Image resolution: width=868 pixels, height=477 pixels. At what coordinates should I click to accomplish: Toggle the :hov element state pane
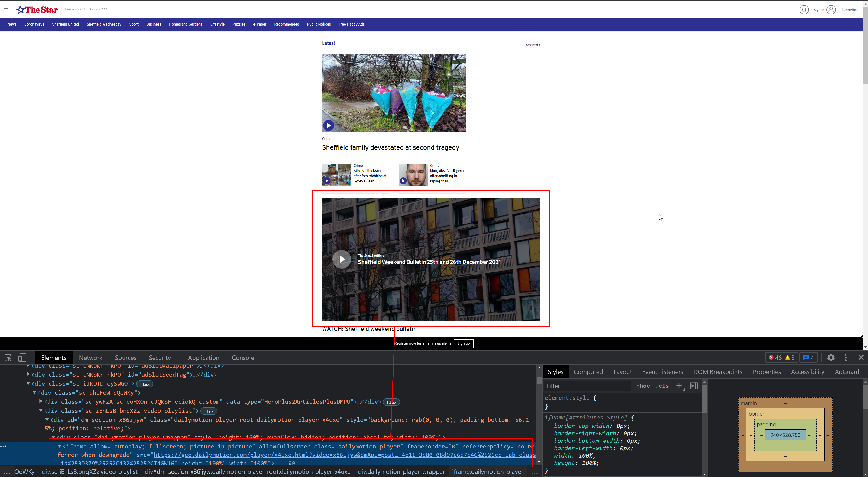643,386
